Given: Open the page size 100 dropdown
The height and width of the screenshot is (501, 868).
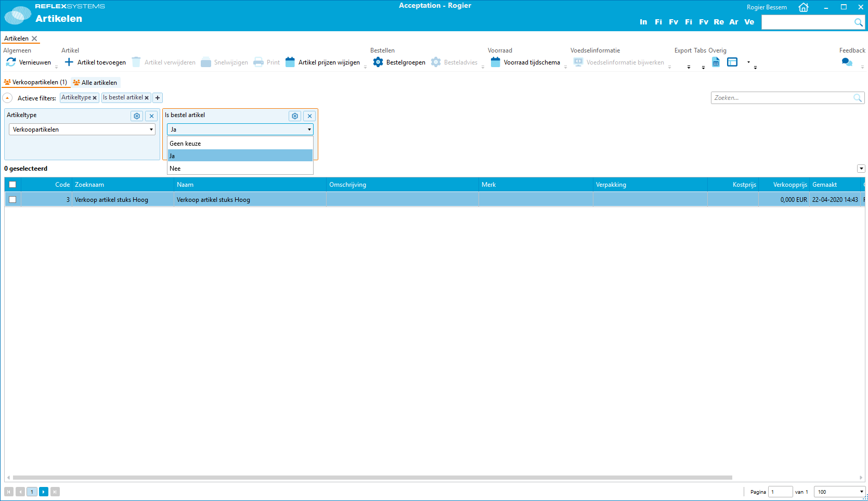Looking at the screenshot, I should (x=839, y=492).
